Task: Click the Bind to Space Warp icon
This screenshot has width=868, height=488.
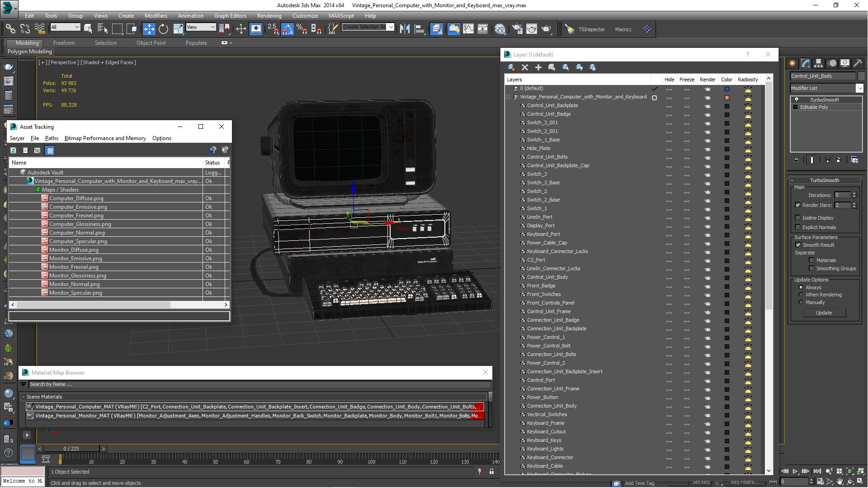Action: [x=40, y=29]
